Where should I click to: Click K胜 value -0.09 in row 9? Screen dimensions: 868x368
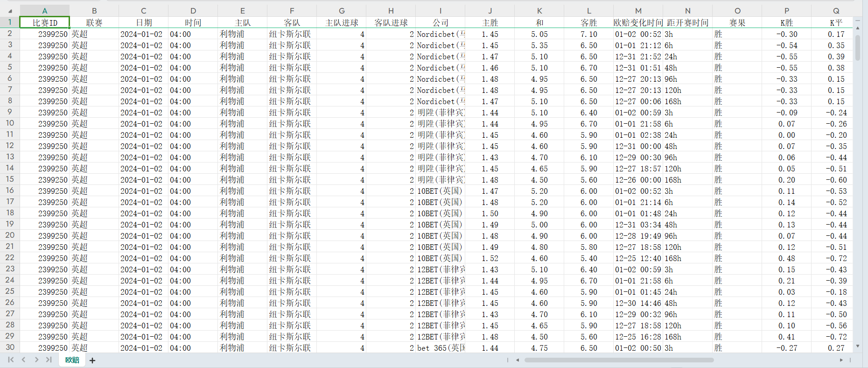pos(787,113)
